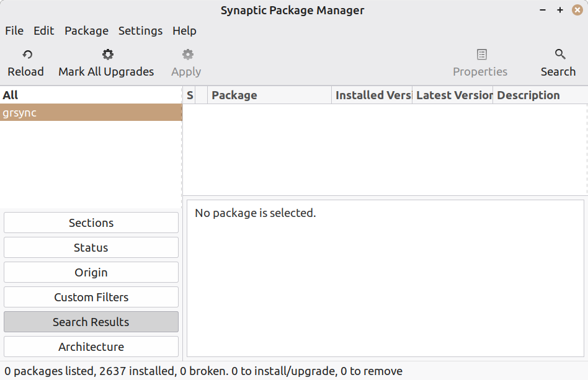
Task: Click the Apply toolbar icon
Action: click(x=187, y=55)
